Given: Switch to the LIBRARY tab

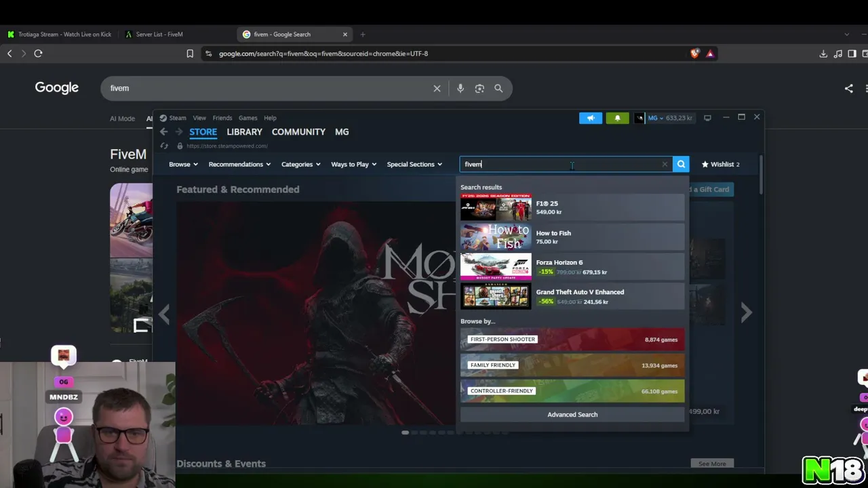Looking at the screenshot, I should tap(244, 132).
